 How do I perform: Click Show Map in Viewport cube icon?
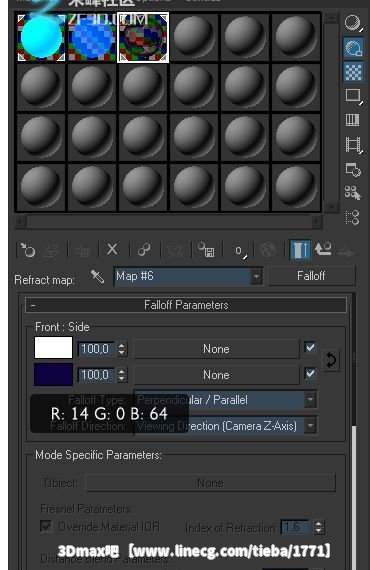(268, 250)
